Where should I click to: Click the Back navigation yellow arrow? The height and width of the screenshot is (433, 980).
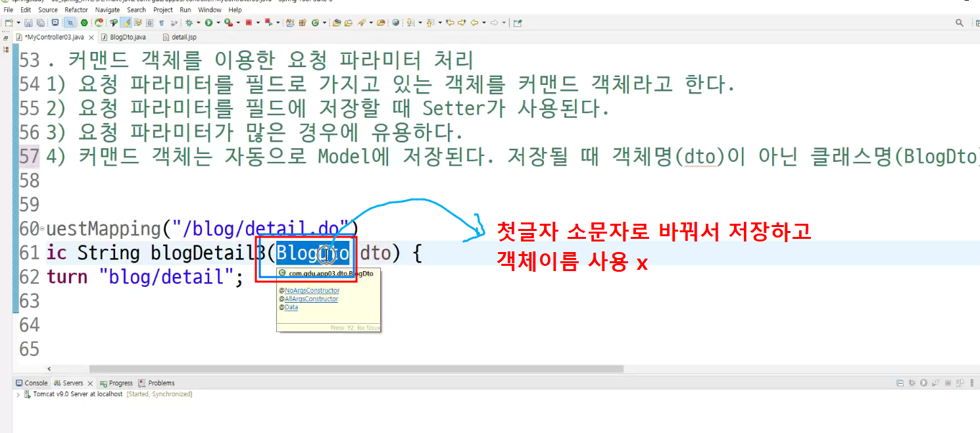coord(475,22)
